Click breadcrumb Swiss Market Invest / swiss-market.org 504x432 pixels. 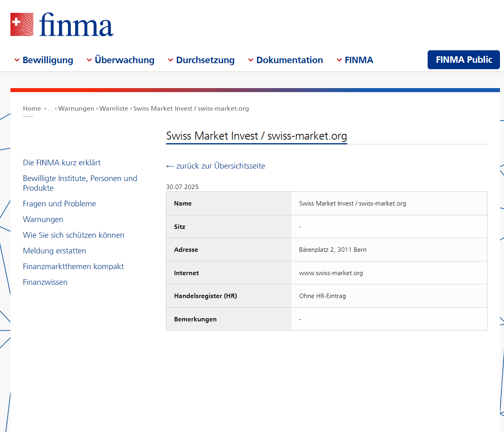pyautogui.click(x=191, y=109)
